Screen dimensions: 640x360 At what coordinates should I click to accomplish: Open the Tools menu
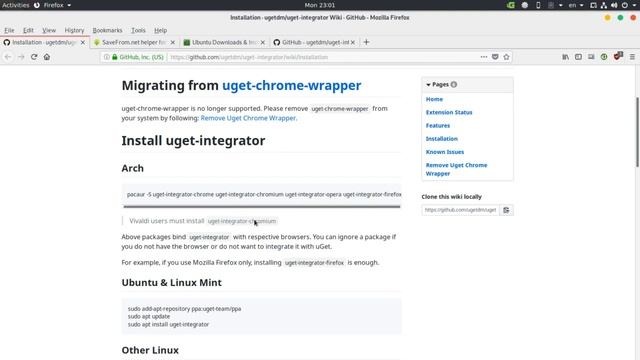(138, 30)
